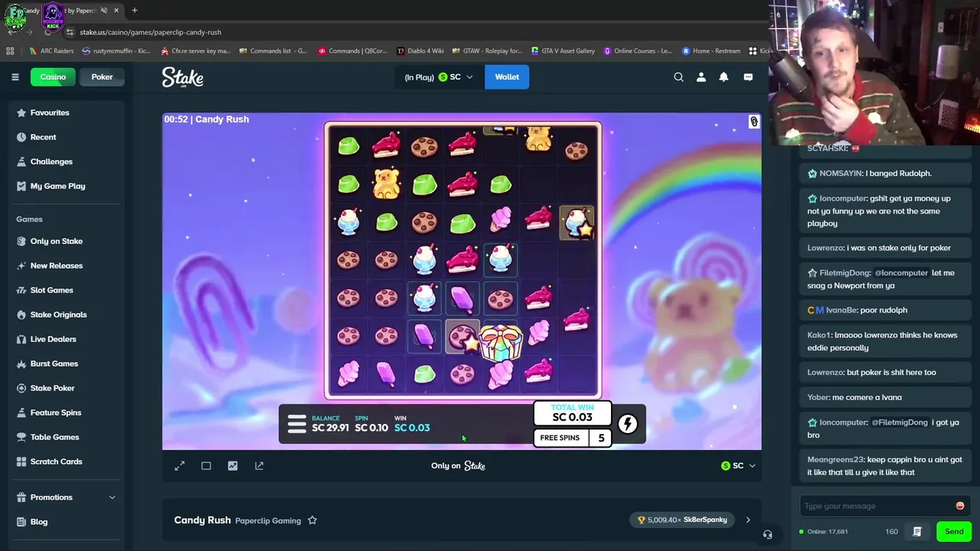Screen dimensions: 980x551
Task: Open the Candy Rush game menu icon
Action: coord(297,423)
